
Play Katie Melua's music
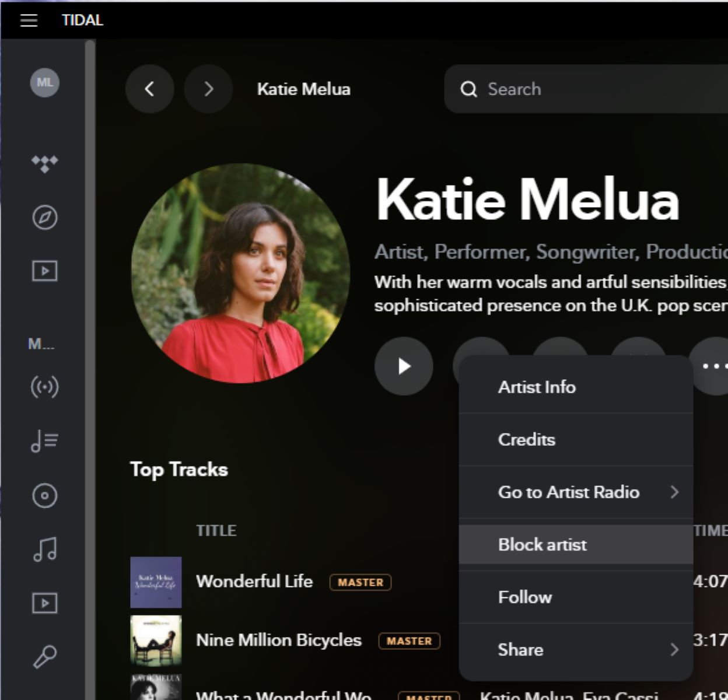[x=404, y=366]
